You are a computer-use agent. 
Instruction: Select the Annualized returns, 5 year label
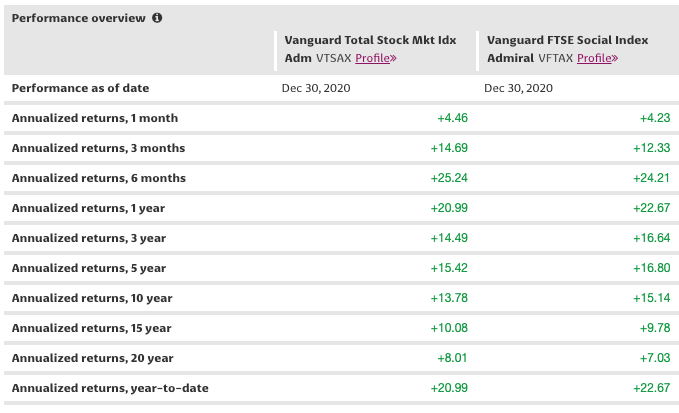pyautogui.click(x=89, y=268)
